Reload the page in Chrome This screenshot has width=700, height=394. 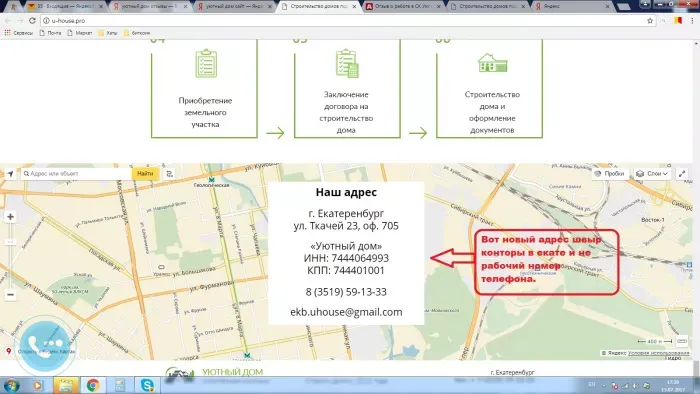pyautogui.click(x=32, y=21)
